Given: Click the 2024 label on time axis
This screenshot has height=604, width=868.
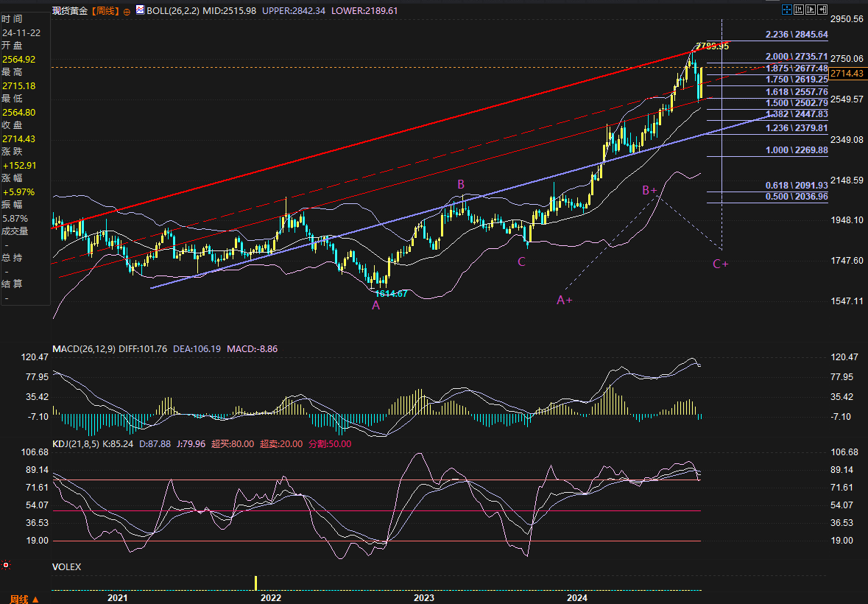Looking at the screenshot, I should pos(577,597).
